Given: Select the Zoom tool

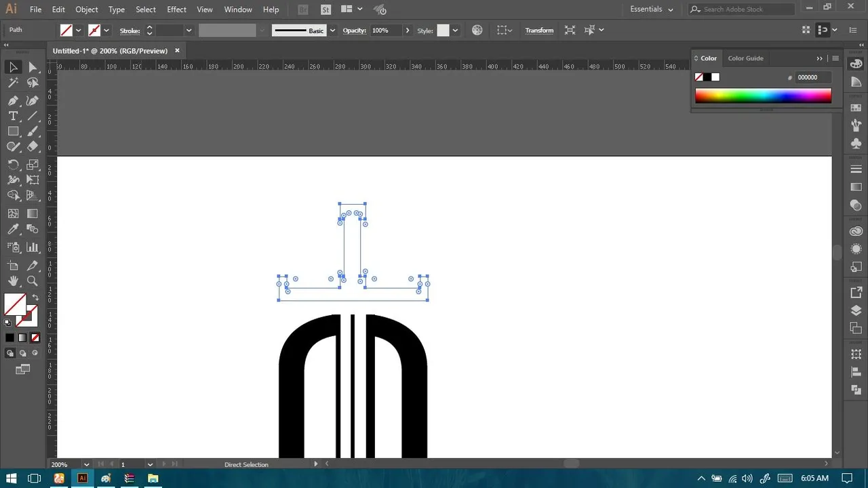Looking at the screenshot, I should click(32, 281).
